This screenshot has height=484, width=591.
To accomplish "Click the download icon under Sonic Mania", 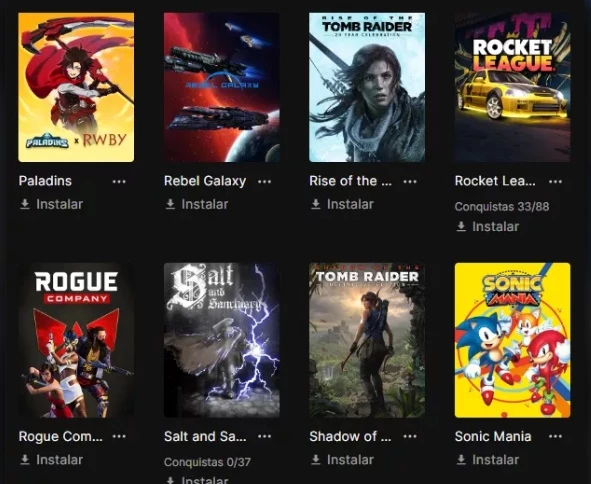I will 461,460.
